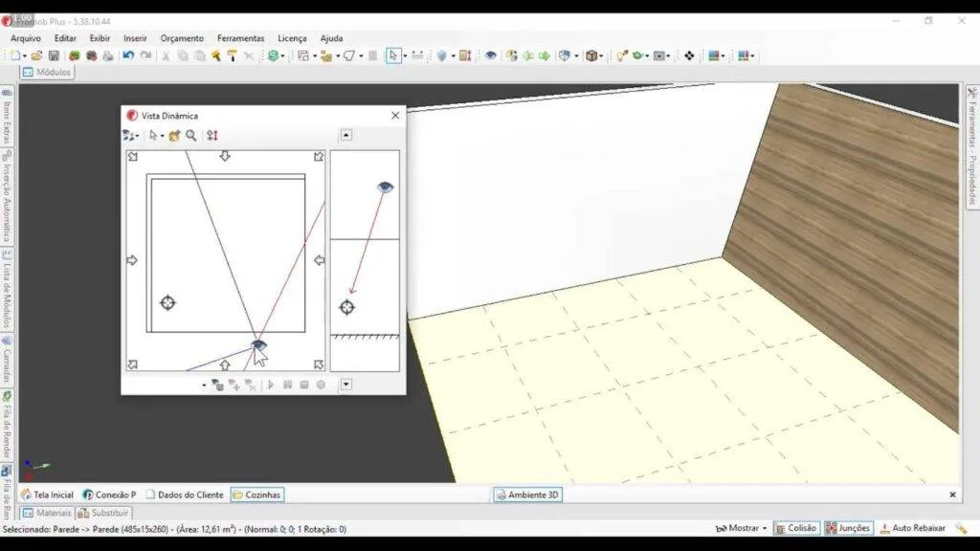Pause the camera animation

pos(287,385)
